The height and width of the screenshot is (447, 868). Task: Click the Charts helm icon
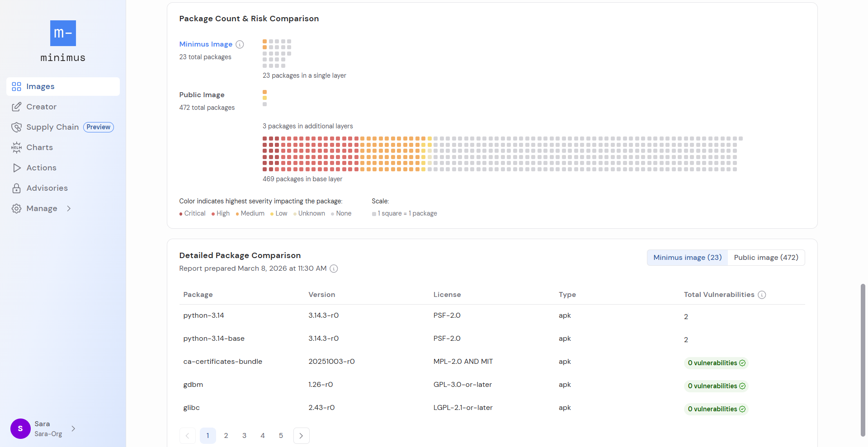17,147
